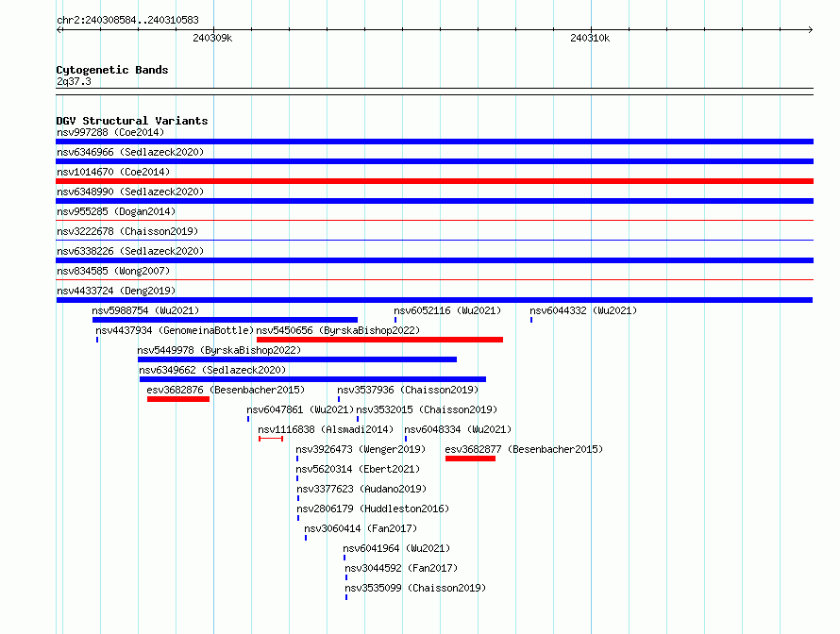The width and height of the screenshot is (840, 634).
Task: Click the left arrow of the coordinate ruler
Action: coord(59,30)
